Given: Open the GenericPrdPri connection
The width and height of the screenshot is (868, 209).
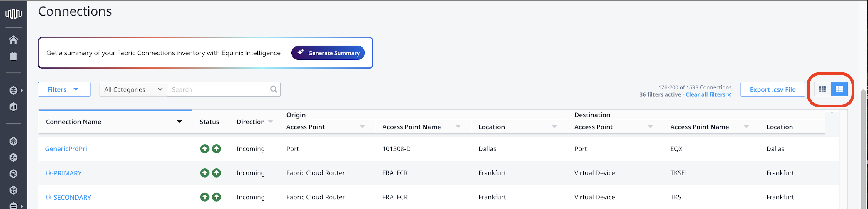Looking at the screenshot, I should click(x=66, y=149).
